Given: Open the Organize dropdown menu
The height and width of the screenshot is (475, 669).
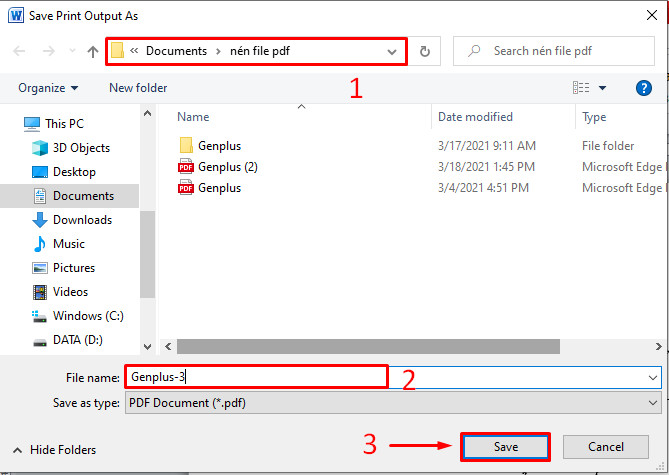Looking at the screenshot, I should [48, 88].
